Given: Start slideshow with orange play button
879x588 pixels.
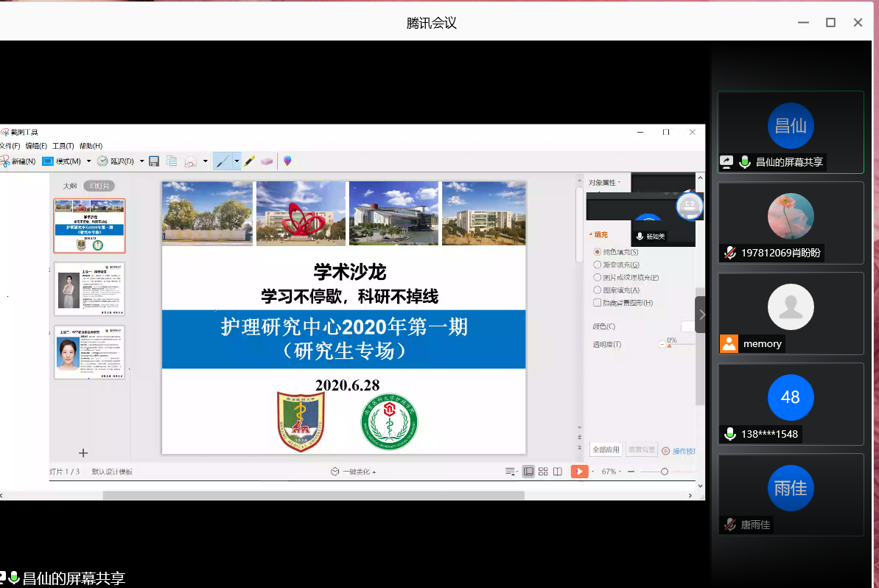Looking at the screenshot, I should click(x=579, y=472).
